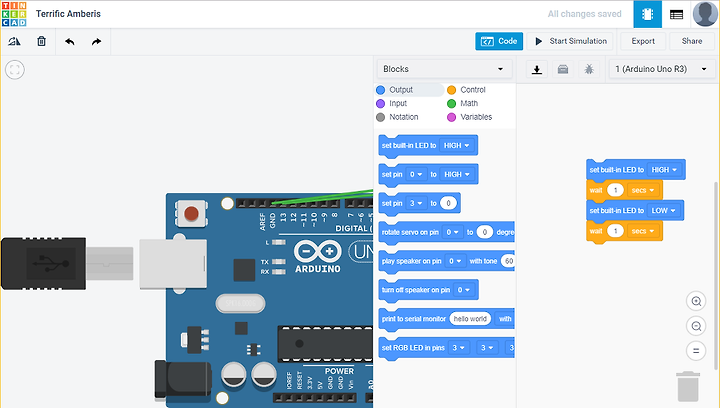This screenshot has width=720, height=408.
Task: Click the Export button
Action: [x=643, y=41]
